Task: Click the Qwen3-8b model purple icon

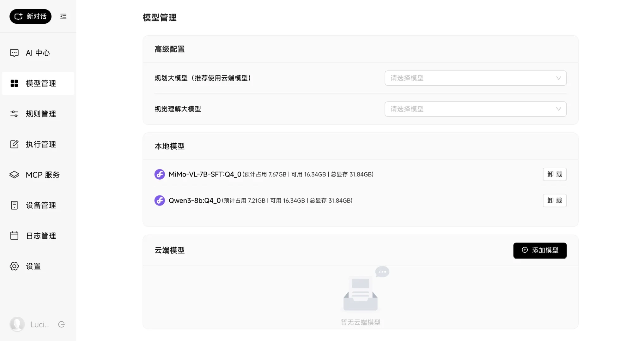Action: [x=160, y=200]
